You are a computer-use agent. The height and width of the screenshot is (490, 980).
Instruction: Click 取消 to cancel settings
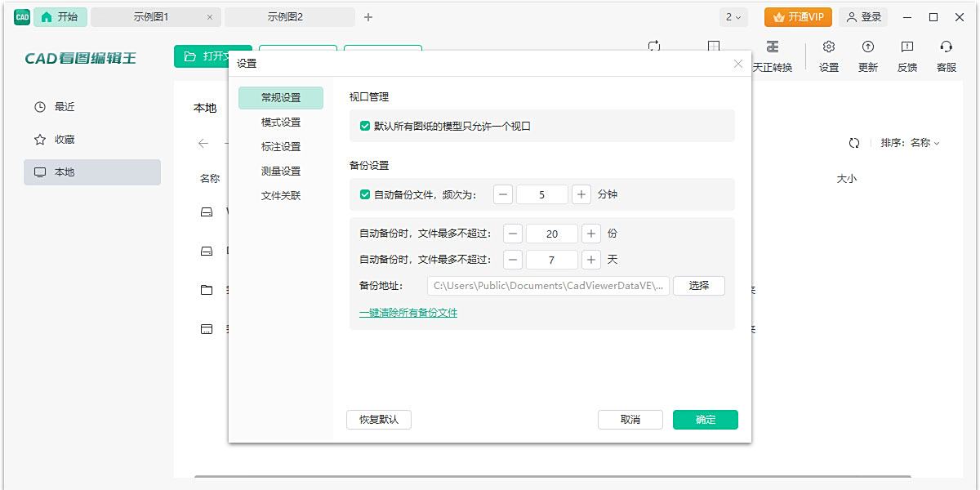[x=630, y=420]
